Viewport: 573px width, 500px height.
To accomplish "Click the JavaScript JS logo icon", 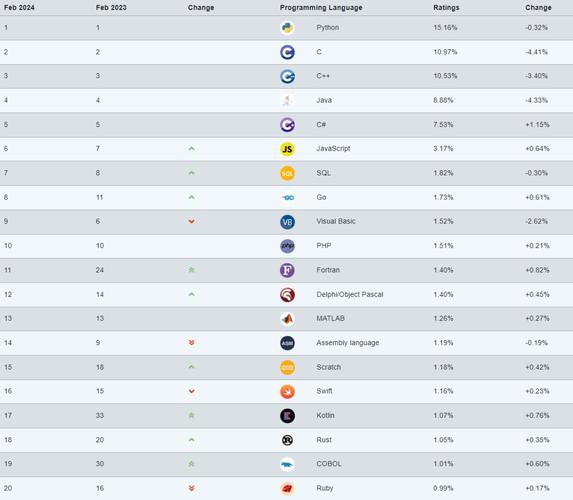I will pyautogui.click(x=287, y=149).
